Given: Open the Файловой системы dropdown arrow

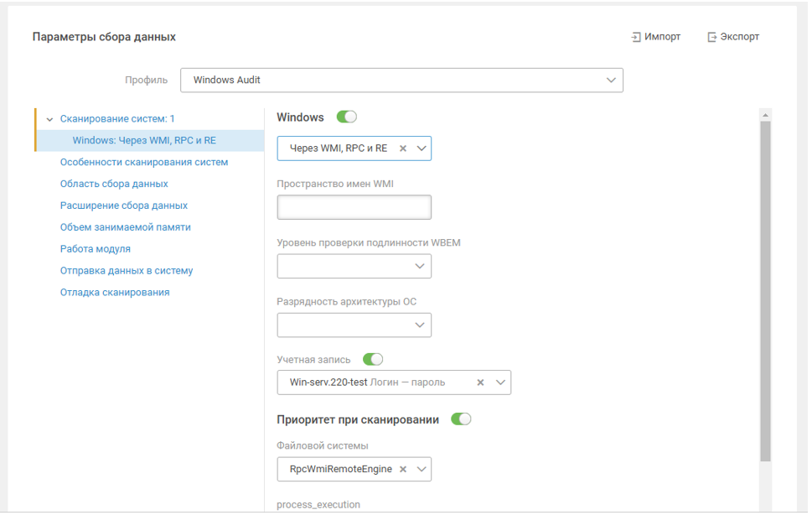Looking at the screenshot, I should [422, 470].
